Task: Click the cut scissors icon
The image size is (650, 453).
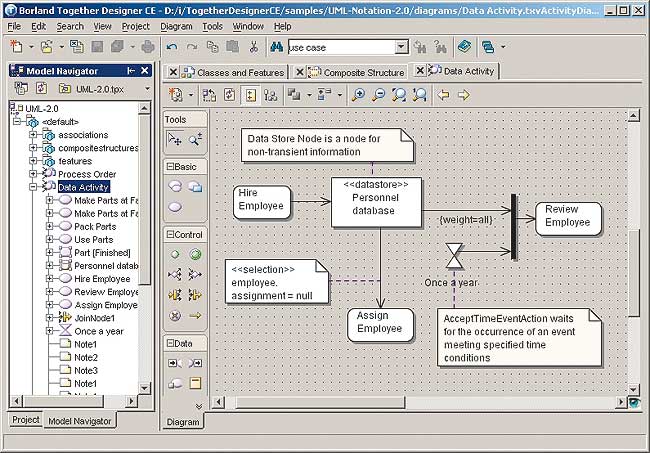Action: 253,47
